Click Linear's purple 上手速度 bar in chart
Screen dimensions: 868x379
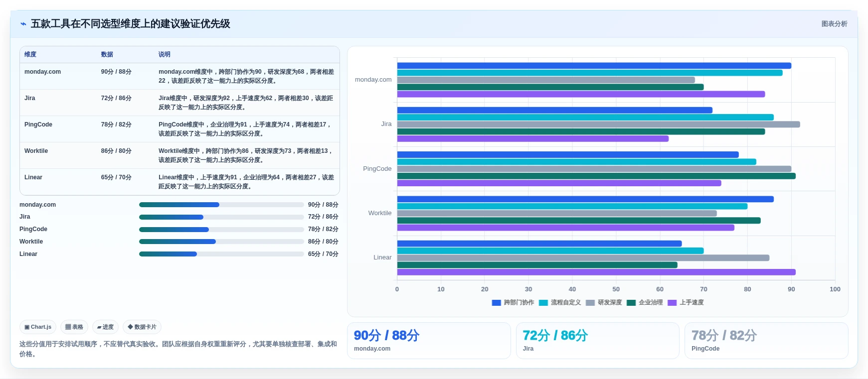point(596,272)
